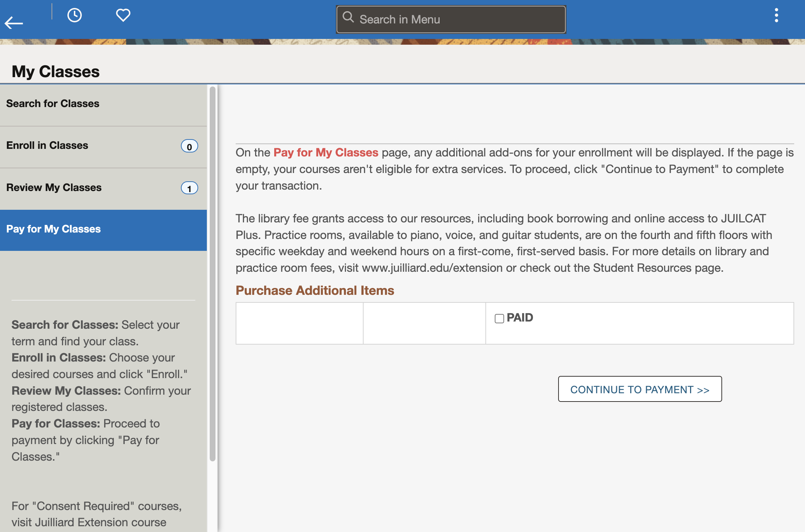Viewport: 805px width, 532px height.
Task: Click the Review My Classes count badge 1
Action: click(x=189, y=188)
